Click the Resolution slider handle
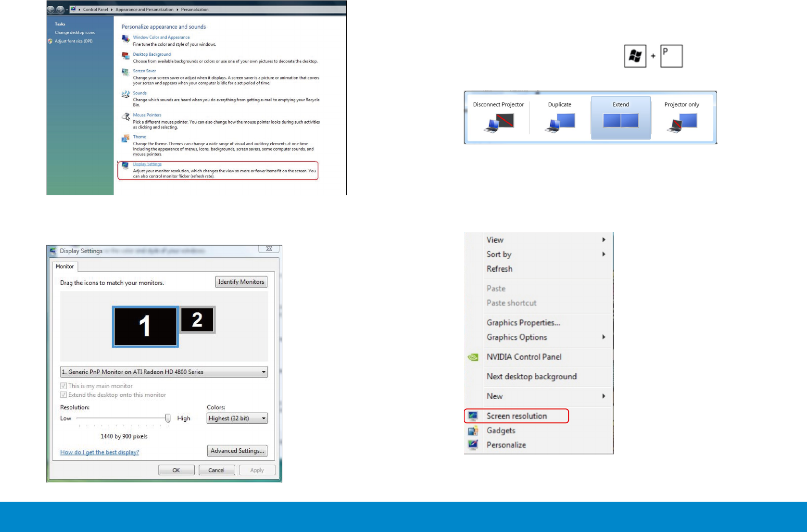Image resolution: width=807 pixels, height=532 pixels. 168,418
